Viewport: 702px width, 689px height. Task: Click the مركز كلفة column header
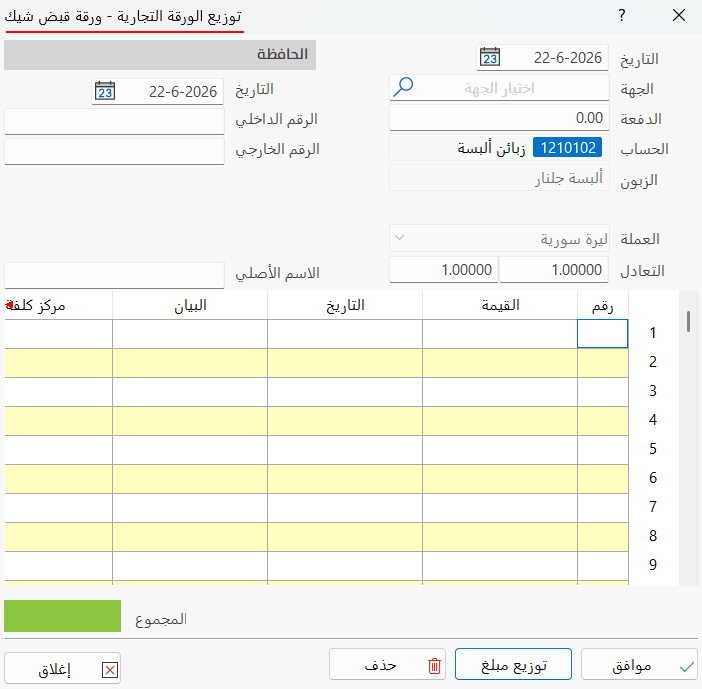click(x=58, y=305)
